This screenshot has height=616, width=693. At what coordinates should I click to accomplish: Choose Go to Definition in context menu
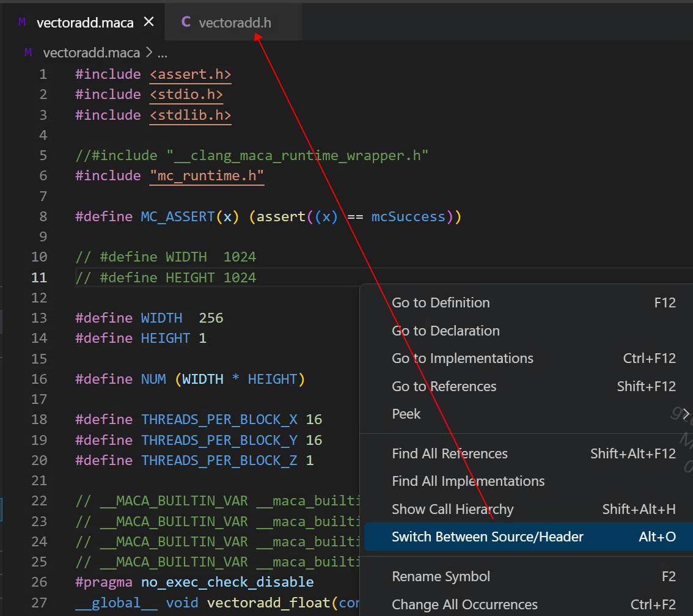coord(441,303)
